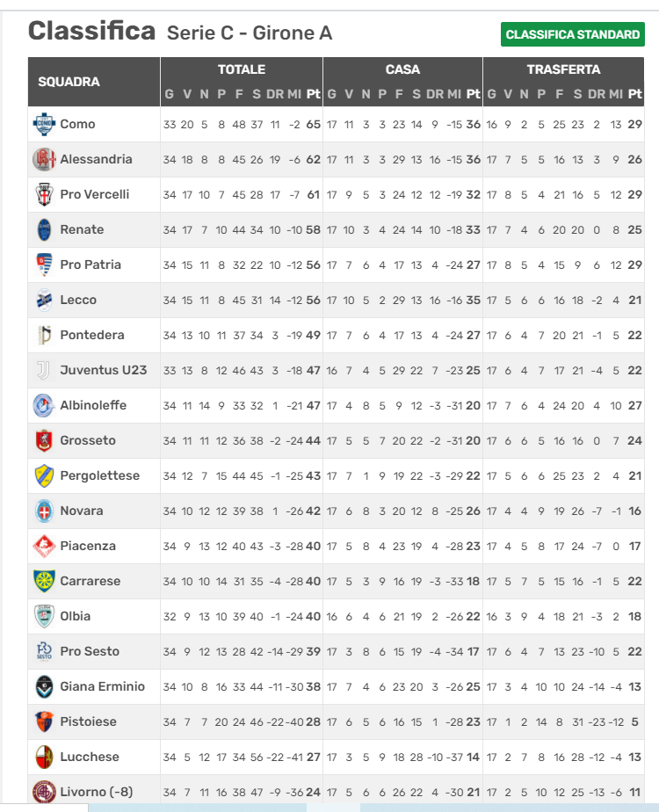Click the TRASFERTA column group header
The width and height of the screenshot is (659, 812).
point(564,69)
